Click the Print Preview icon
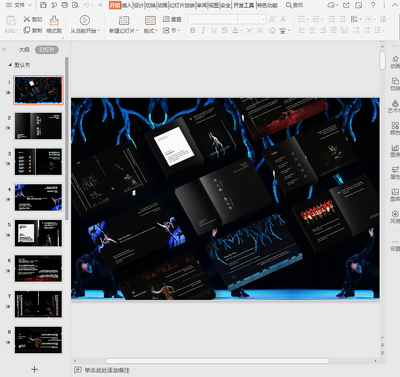This screenshot has width=400, height=377. 76,5
